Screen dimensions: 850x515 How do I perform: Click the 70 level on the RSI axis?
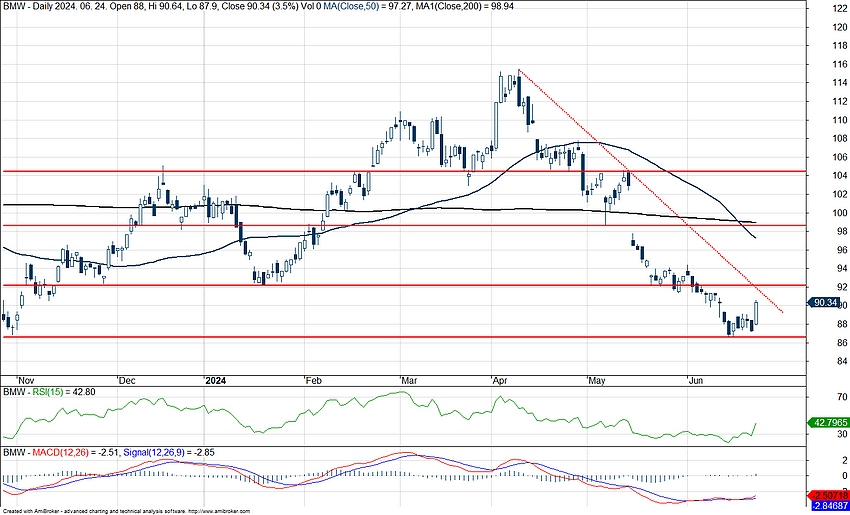pos(843,397)
